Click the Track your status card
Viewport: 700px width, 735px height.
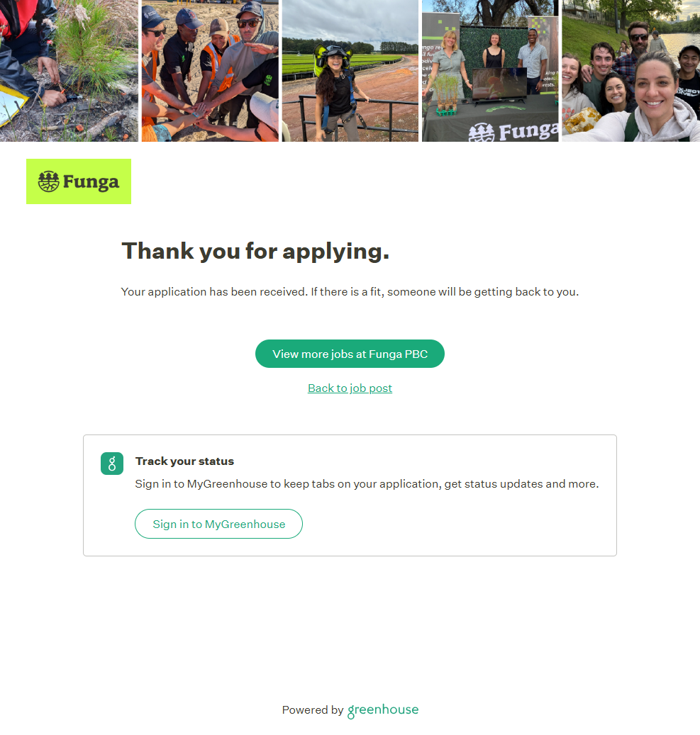[x=350, y=495]
